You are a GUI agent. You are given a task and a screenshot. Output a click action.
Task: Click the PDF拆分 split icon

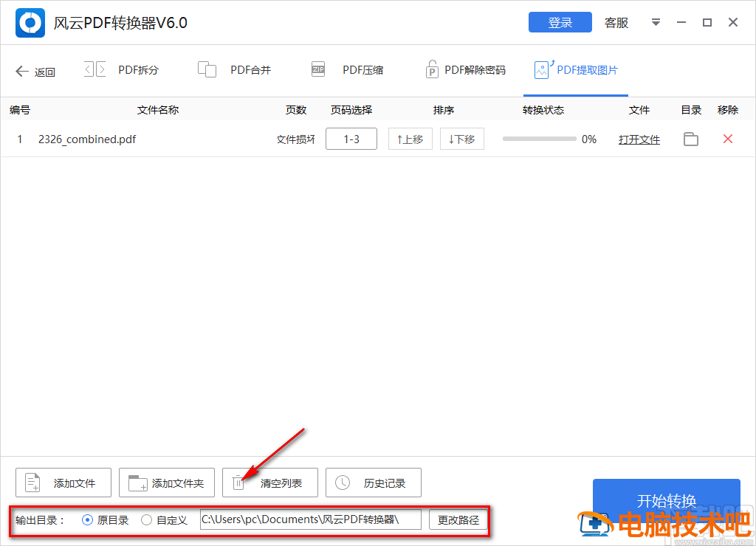pos(95,69)
